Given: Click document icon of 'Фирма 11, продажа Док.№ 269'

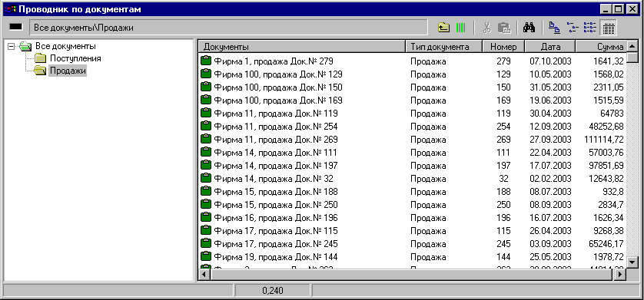Looking at the screenshot, I should (x=206, y=140).
